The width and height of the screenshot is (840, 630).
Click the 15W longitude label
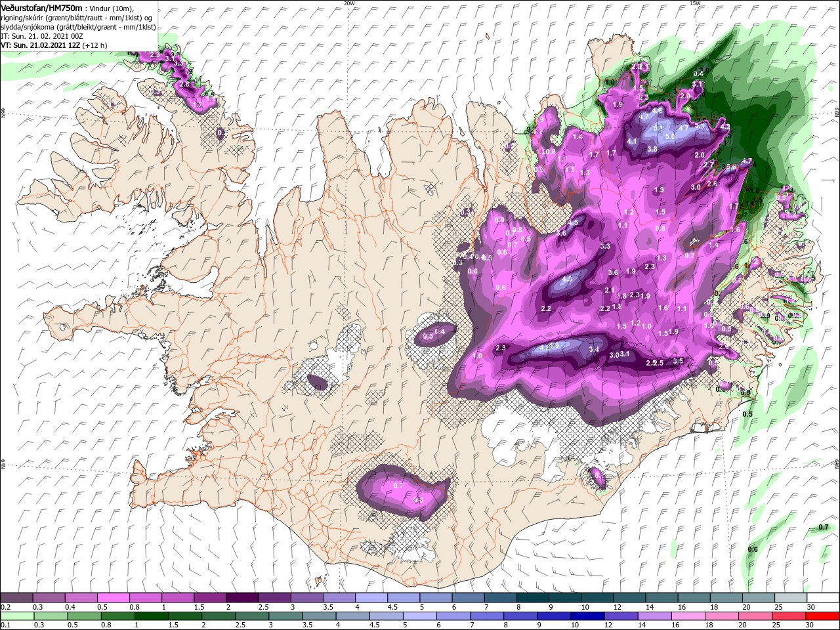695,3
